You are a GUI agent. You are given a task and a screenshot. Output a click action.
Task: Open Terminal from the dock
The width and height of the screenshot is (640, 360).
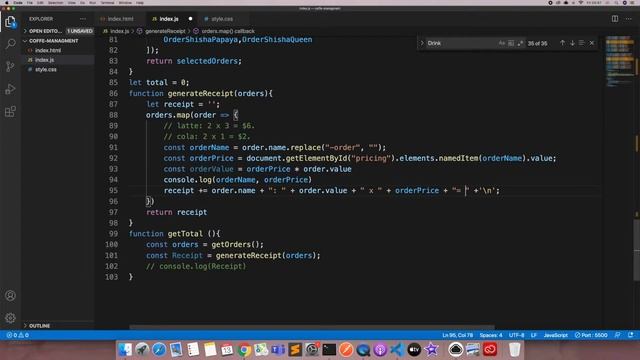pos(329,349)
